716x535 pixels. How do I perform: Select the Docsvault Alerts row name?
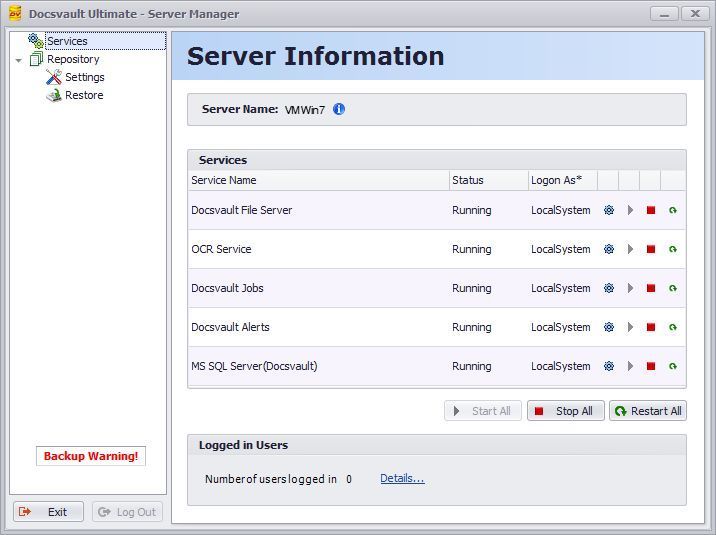pyautogui.click(x=230, y=327)
